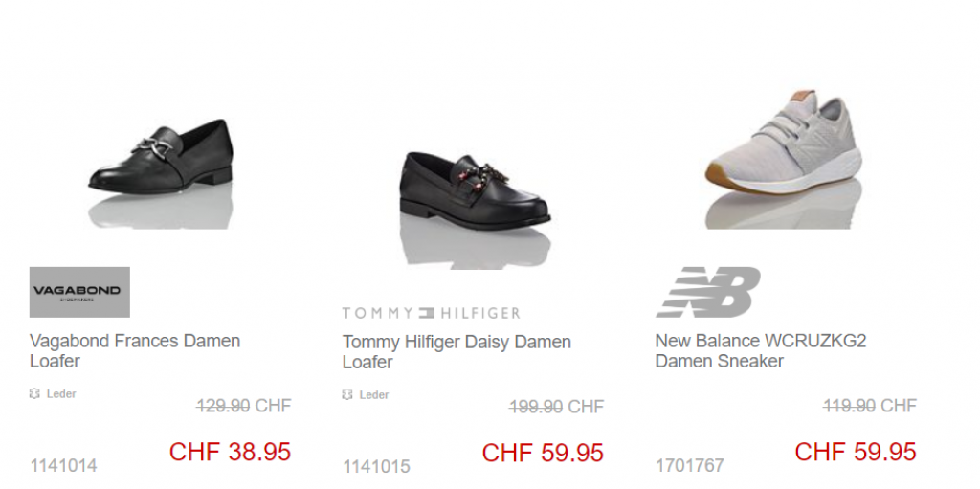980x489 pixels.
Task: Click the New Balance NB logo
Action: [x=708, y=292]
